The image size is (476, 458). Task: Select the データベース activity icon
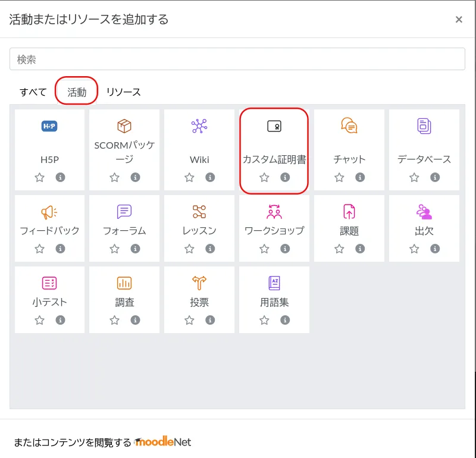(424, 126)
